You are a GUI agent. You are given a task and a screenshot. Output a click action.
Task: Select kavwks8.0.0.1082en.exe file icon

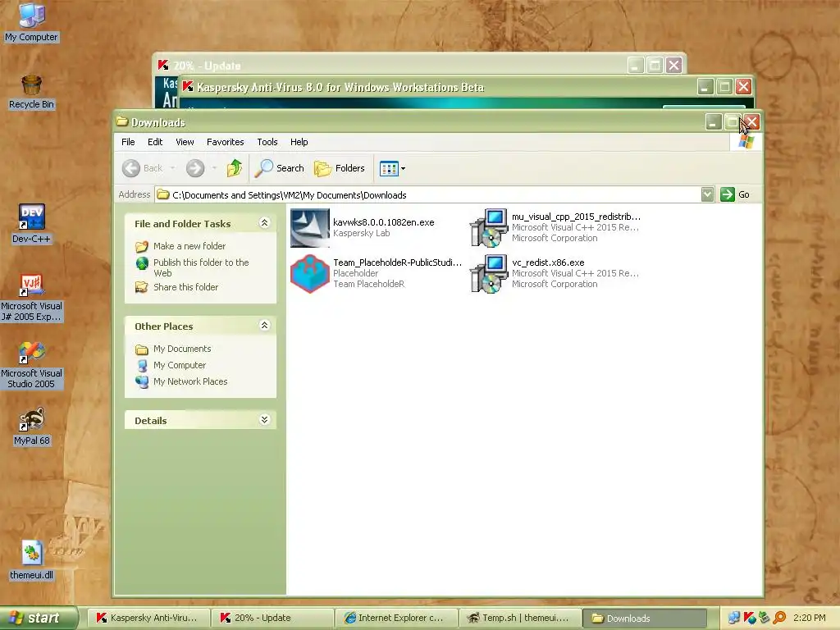[x=309, y=228]
